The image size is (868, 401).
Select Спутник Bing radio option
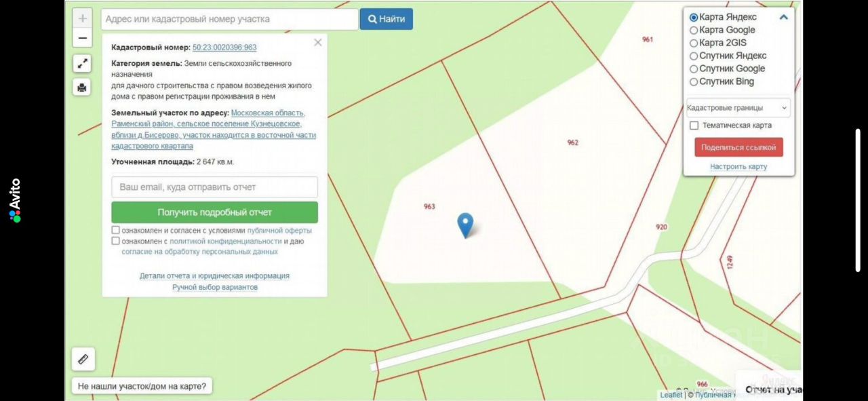tap(694, 81)
